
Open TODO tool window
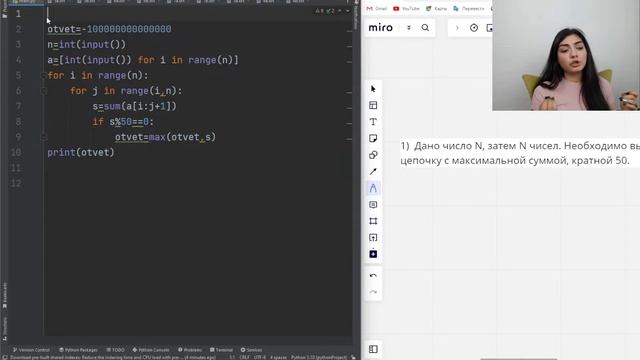pos(116,350)
